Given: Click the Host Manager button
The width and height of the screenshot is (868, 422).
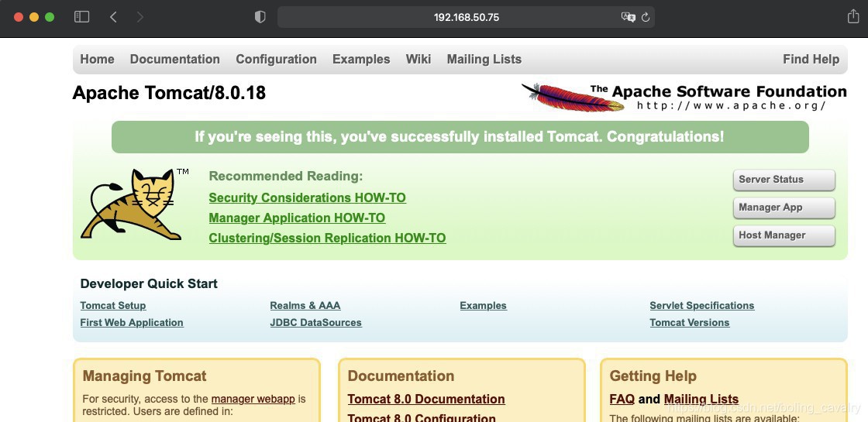Looking at the screenshot, I should (x=784, y=235).
